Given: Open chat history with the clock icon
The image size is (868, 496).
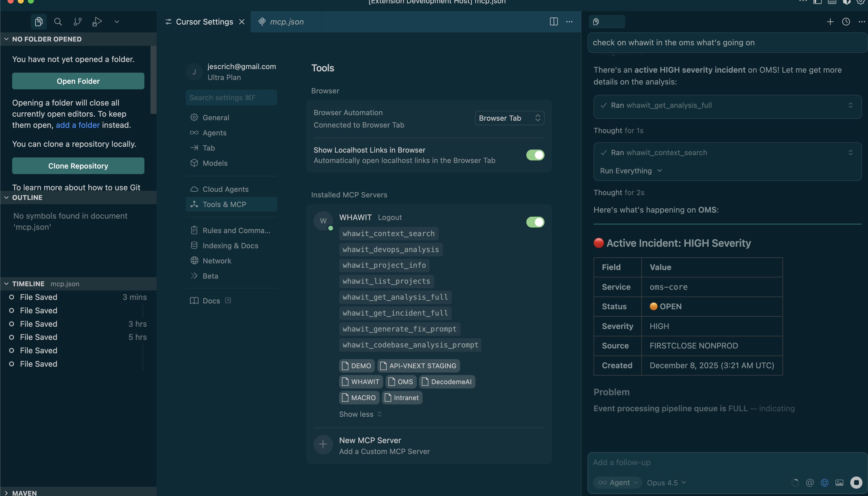Looking at the screenshot, I should [x=845, y=22].
